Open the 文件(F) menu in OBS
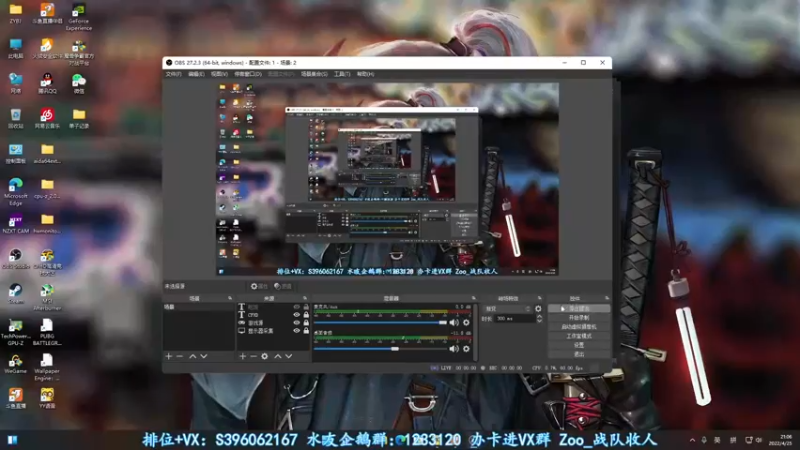 click(173, 74)
